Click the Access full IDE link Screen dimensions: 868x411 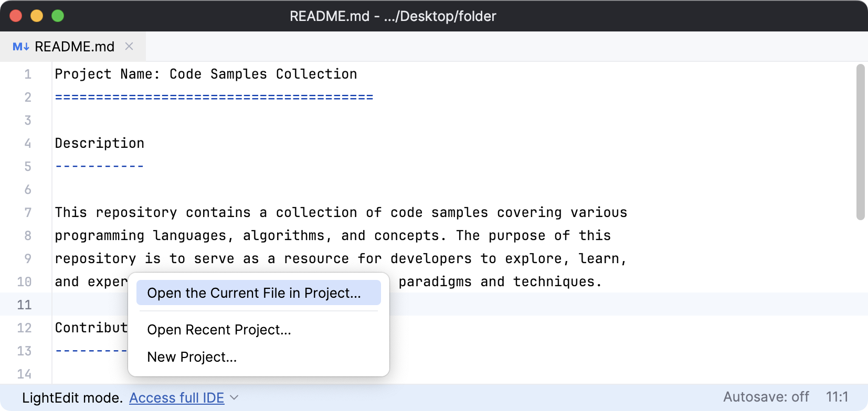[x=176, y=398]
